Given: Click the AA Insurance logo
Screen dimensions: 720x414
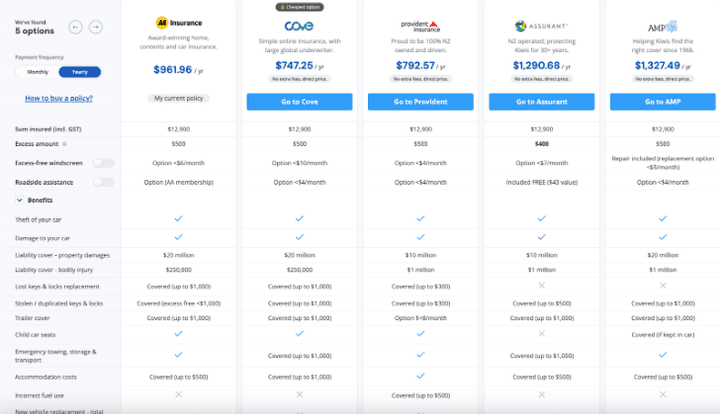Looking at the screenshot, I should 179,22.
